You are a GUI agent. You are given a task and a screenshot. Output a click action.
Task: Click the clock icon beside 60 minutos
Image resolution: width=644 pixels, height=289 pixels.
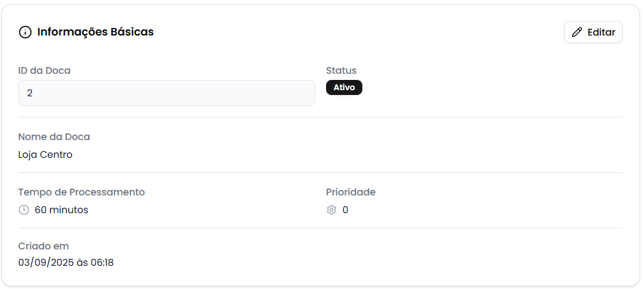24,210
